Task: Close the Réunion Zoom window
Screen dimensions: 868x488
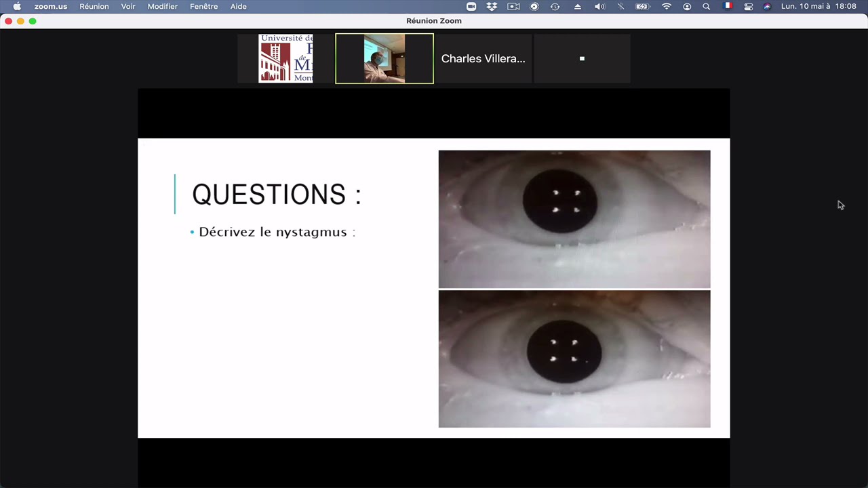Action: click(8, 21)
